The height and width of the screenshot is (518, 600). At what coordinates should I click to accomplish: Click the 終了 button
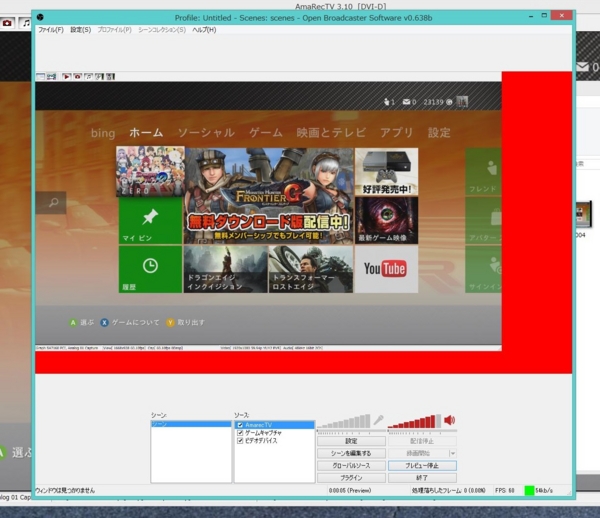click(422, 478)
